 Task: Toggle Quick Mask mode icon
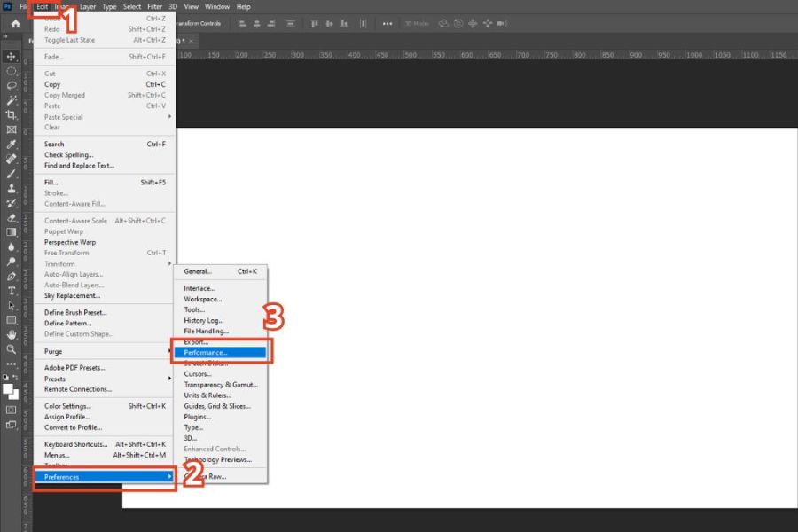[x=12, y=410]
